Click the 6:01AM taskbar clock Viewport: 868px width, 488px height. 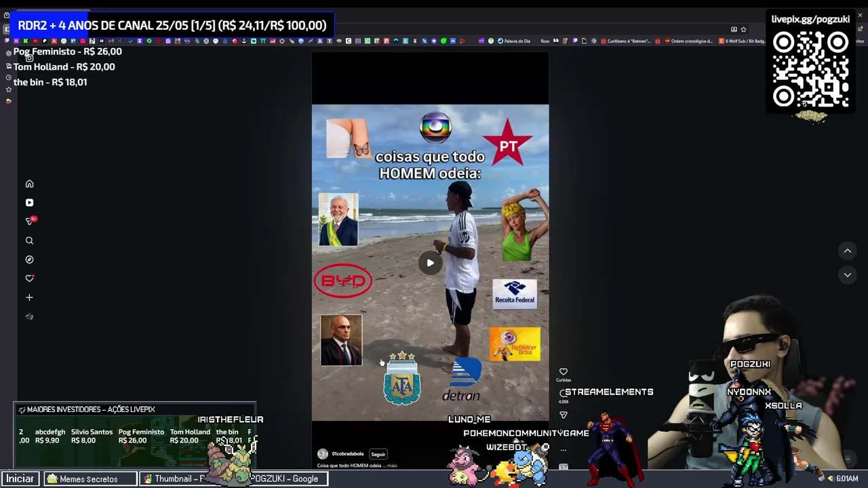[847, 479]
